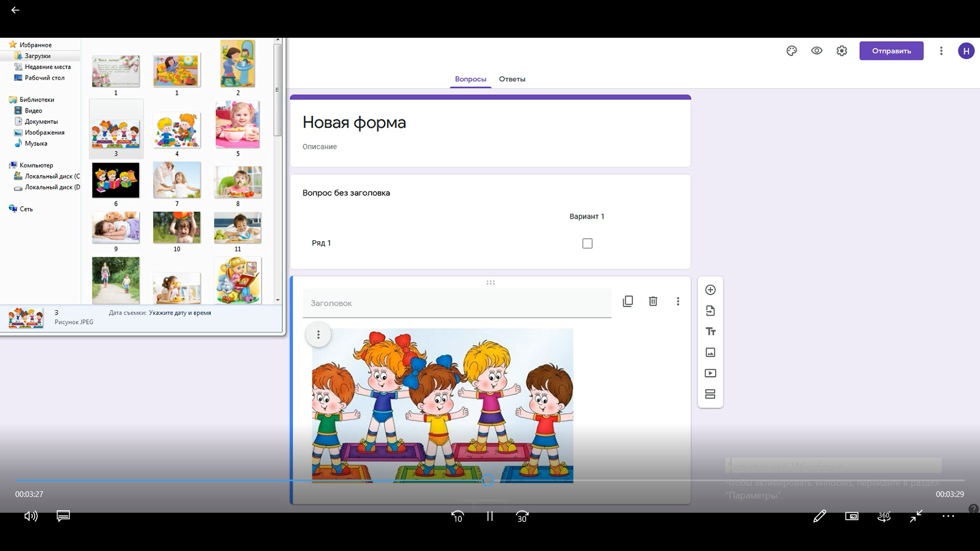Open more options for the image block
Screen dimensions: 980x551
tap(678, 302)
